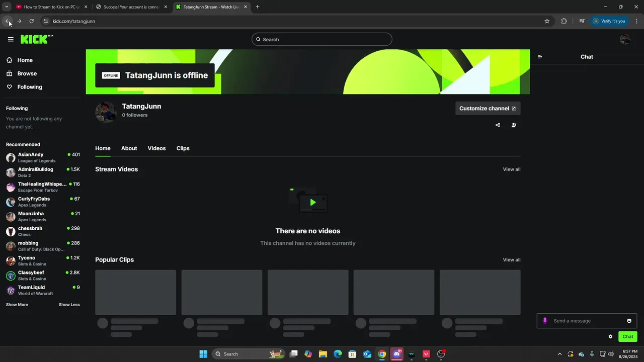View site information icon in address bar
The image size is (644, 362).
46,21
